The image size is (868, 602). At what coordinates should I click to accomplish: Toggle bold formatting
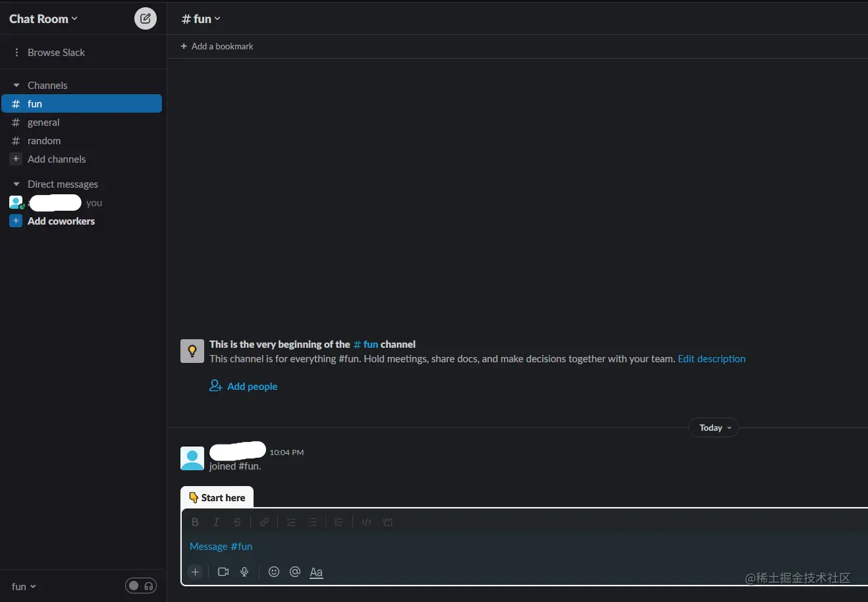pos(195,522)
